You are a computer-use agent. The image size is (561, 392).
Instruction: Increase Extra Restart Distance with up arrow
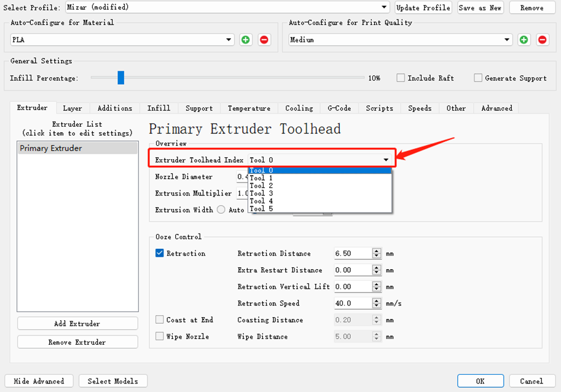(x=377, y=267)
